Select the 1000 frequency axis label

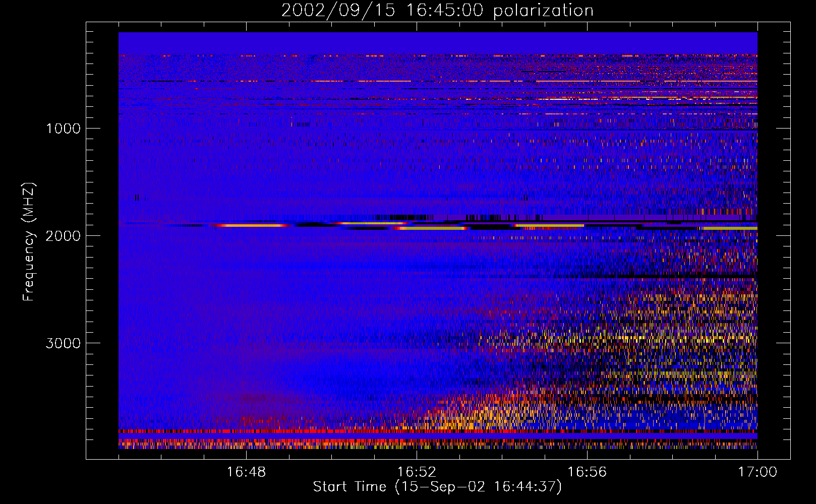point(63,129)
